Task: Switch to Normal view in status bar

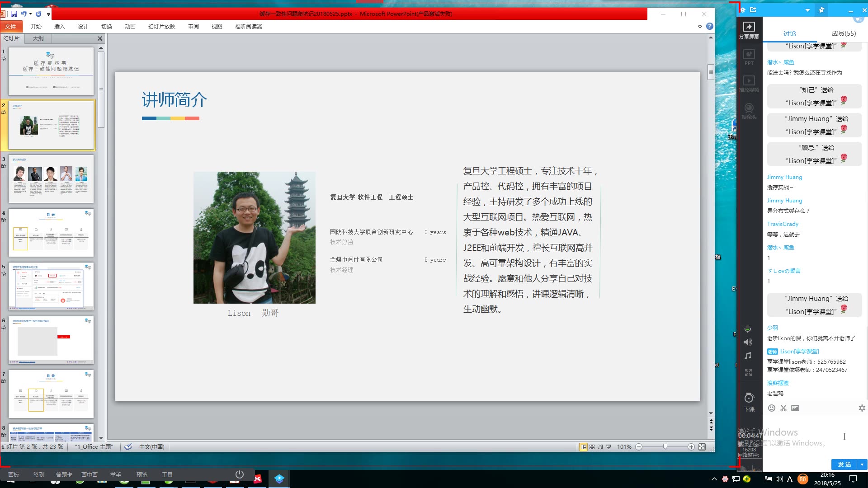Action: tap(584, 447)
